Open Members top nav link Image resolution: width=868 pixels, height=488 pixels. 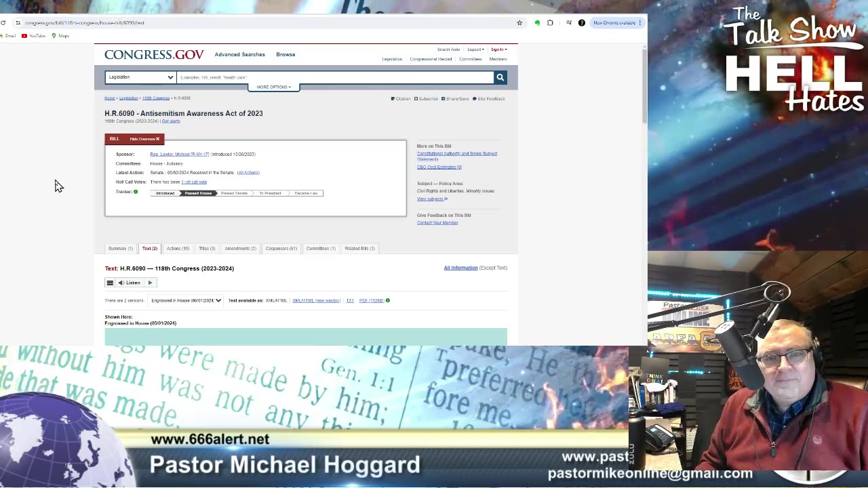click(x=498, y=59)
